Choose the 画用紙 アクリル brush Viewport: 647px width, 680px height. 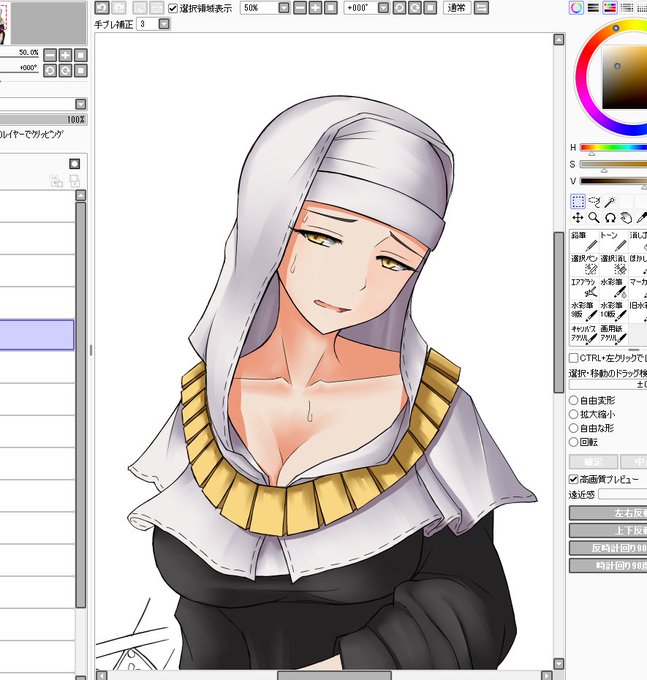614,335
